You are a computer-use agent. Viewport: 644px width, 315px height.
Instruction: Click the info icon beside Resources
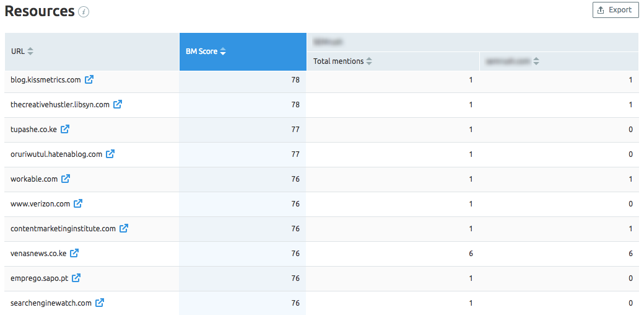(84, 12)
